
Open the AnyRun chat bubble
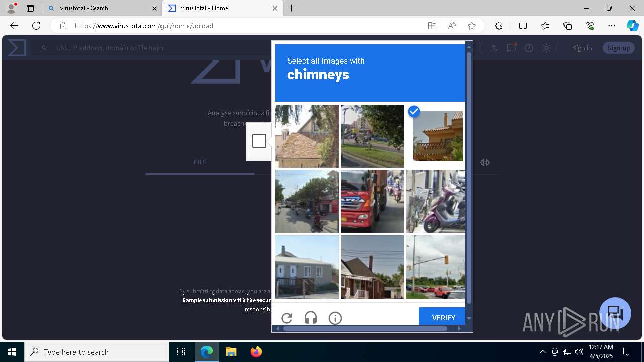point(615,313)
